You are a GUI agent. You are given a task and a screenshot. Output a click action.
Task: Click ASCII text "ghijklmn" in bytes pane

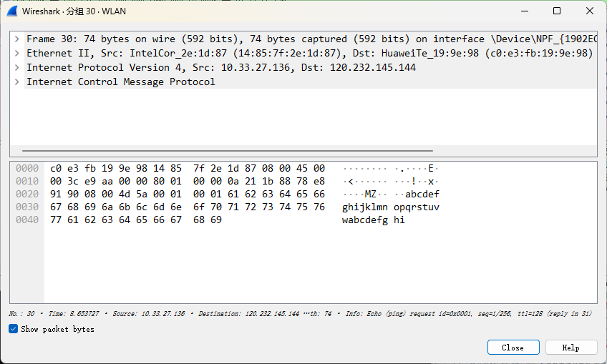click(x=365, y=207)
